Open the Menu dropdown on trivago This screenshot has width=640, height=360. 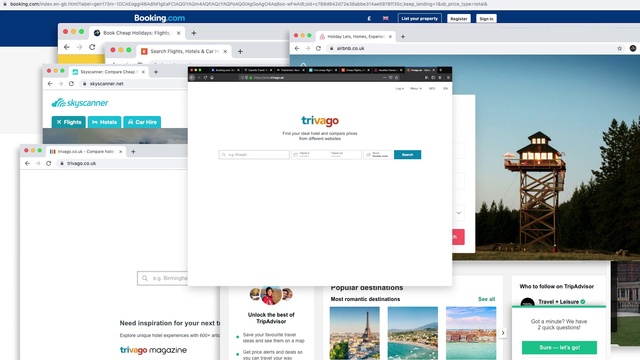pyautogui.click(x=416, y=88)
